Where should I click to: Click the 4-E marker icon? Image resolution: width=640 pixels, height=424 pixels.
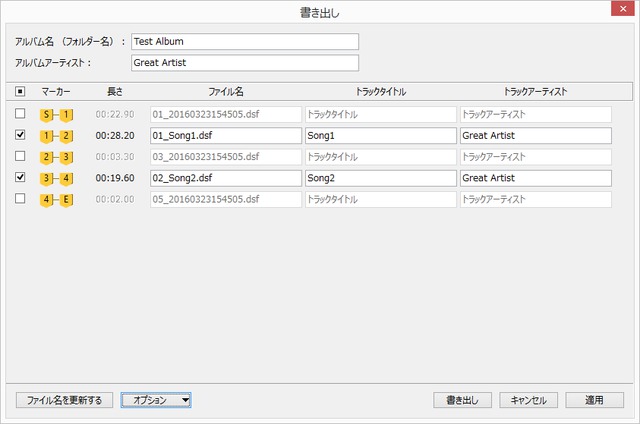pyautogui.click(x=56, y=199)
